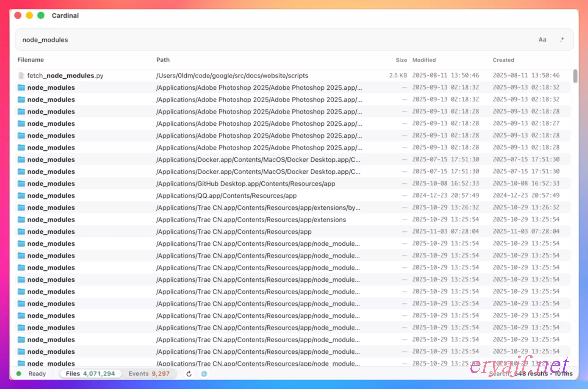Click the globe language icon in status bar
The image size is (588, 389).
204,374
